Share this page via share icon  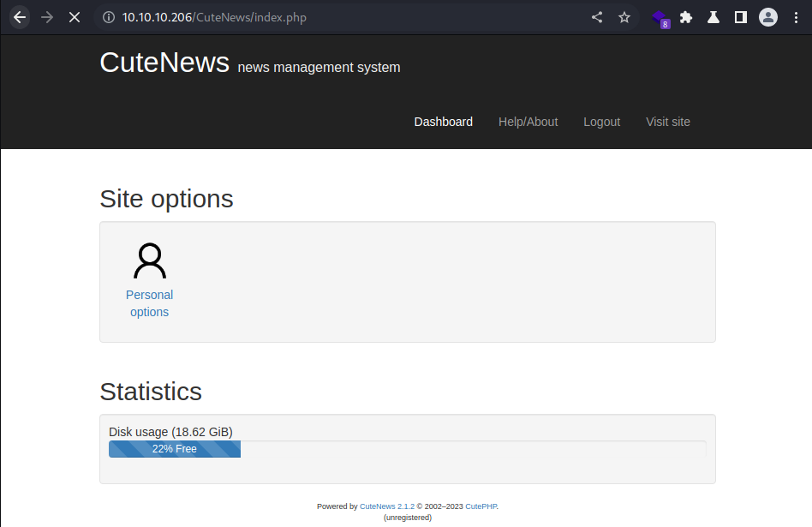click(x=597, y=17)
